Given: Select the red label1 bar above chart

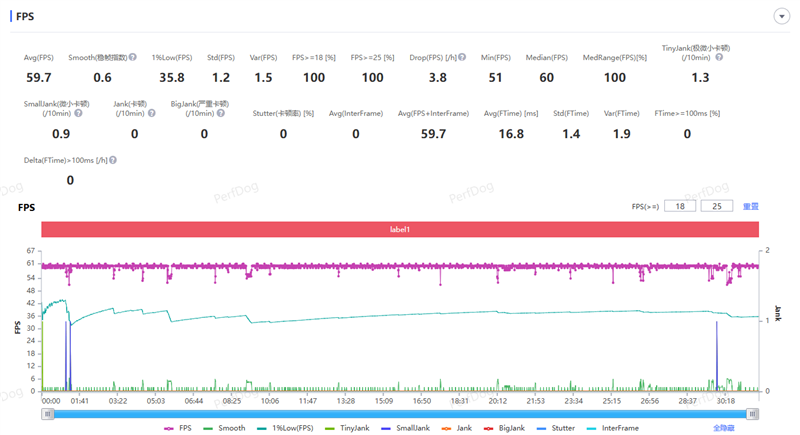Looking at the screenshot, I should click(400, 229).
